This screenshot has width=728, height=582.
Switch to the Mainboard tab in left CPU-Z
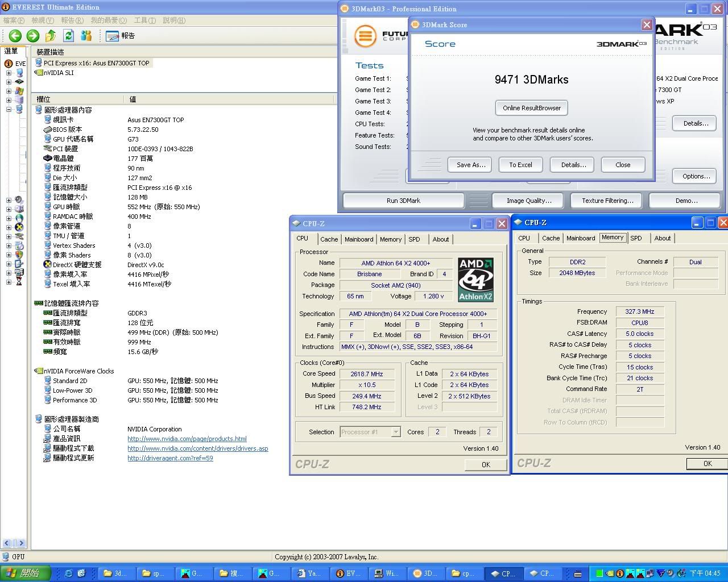(x=359, y=239)
